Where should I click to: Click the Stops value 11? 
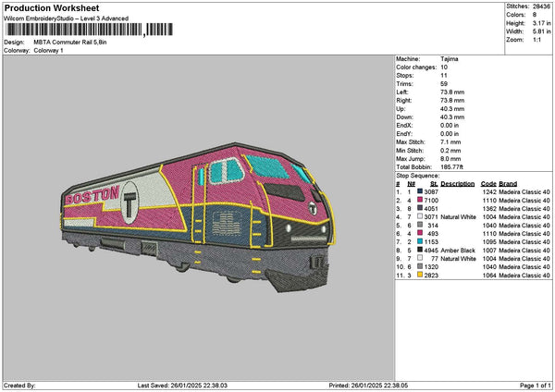point(444,76)
